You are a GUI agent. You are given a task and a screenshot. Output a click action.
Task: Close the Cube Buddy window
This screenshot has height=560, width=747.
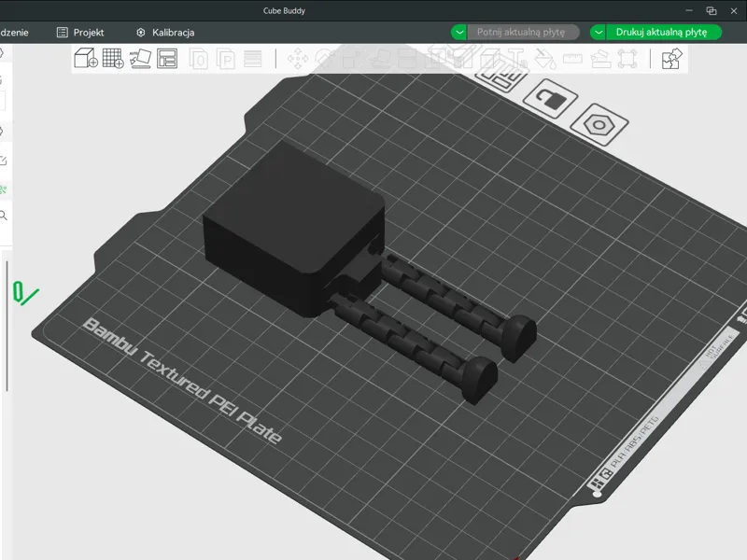click(x=734, y=10)
